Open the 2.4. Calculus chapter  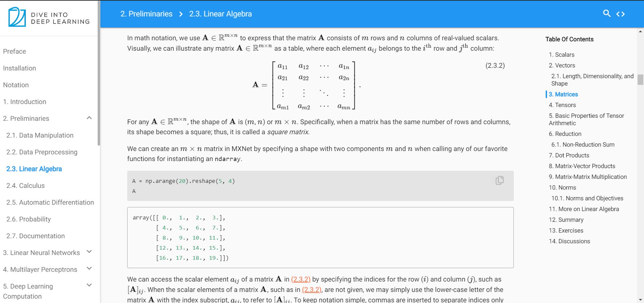tap(26, 185)
